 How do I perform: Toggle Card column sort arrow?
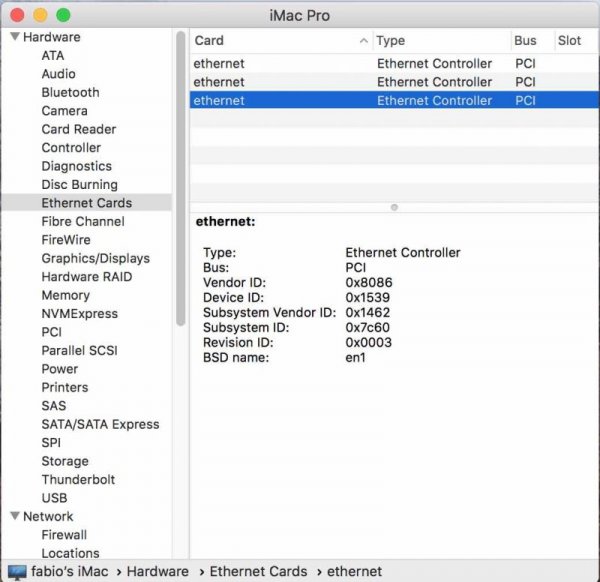364,41
